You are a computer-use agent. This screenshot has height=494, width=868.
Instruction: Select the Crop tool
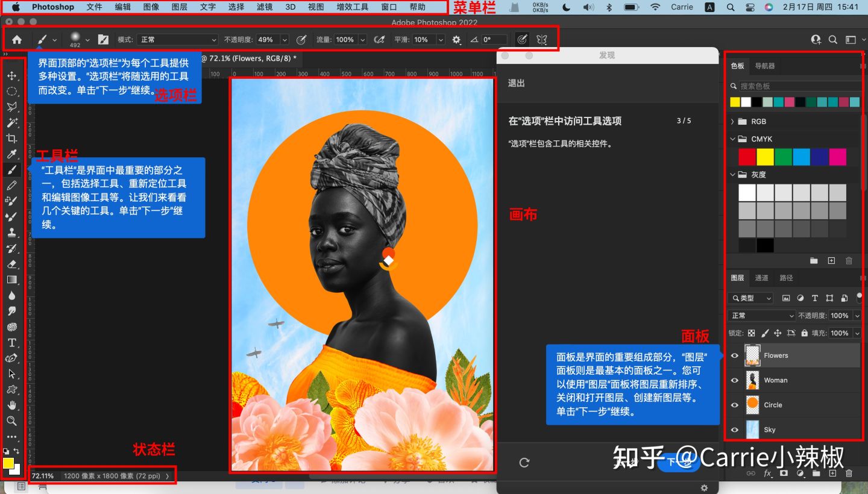click(12, 139)
